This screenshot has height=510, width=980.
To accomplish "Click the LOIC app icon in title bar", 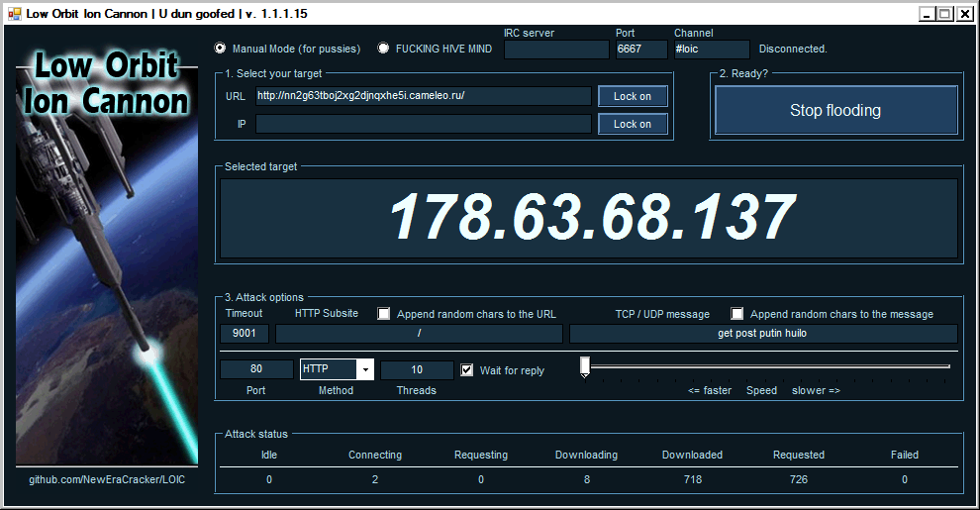I will pyautogui.click(x=15, y=13).
